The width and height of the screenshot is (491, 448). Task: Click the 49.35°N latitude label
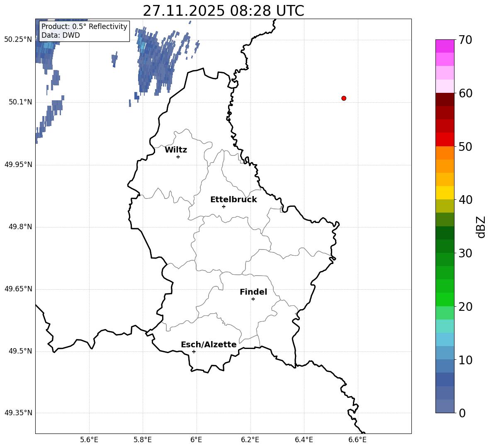click(x=18, y=413)
